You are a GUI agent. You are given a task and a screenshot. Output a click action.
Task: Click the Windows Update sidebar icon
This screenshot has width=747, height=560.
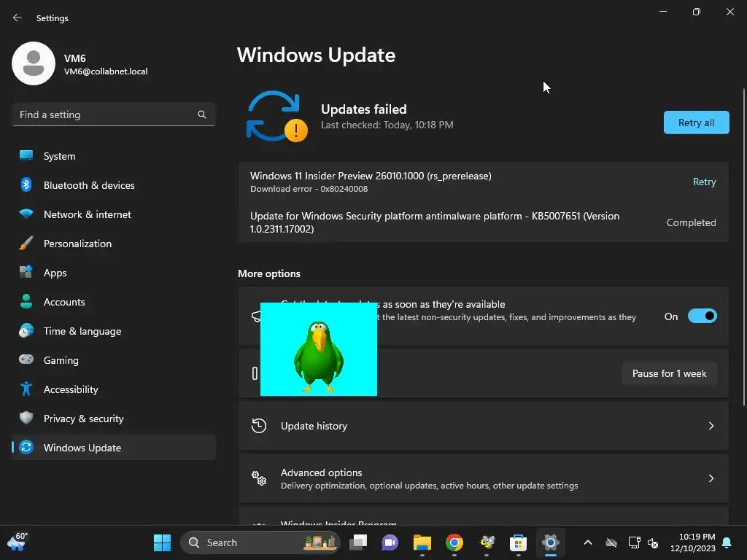(26, 448)
